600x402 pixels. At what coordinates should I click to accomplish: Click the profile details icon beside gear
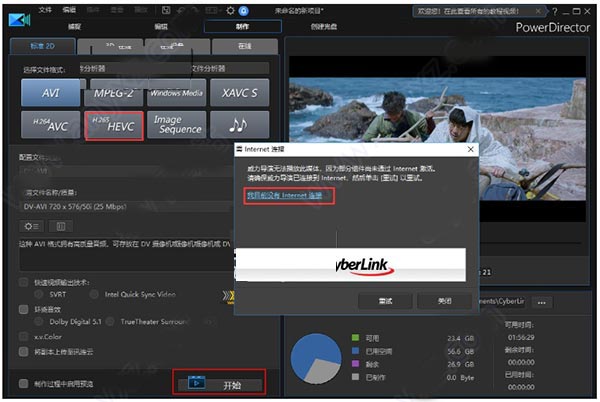pos(60,226)
